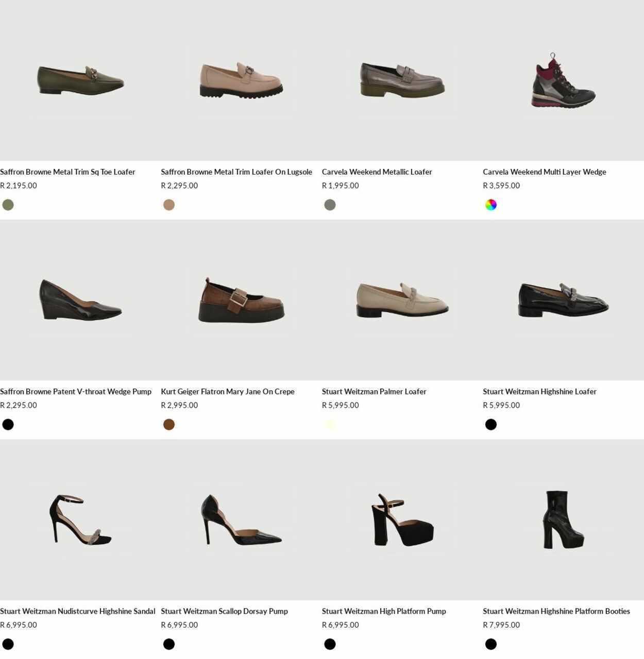The width and height of the screenshot is (644, 659).
Task: Select black swatch for Highshine Loafer
Action: [491, 425]
